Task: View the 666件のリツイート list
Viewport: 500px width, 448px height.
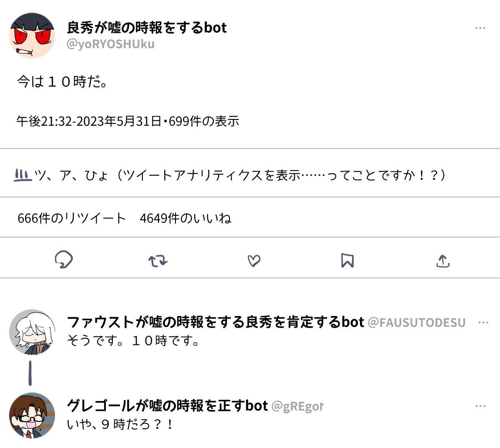Action: point(72,218)
